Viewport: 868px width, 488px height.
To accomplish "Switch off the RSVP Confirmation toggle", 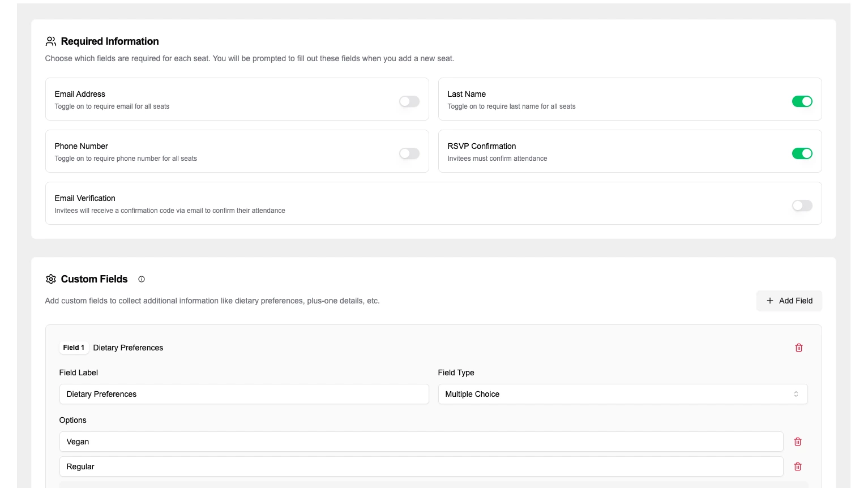I will click(802, 153).
